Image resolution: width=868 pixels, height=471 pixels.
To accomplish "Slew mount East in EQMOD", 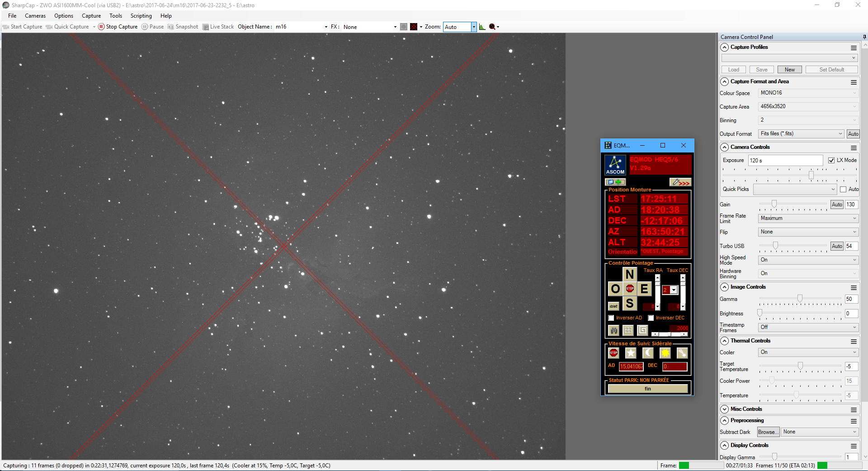I will (x=644, y=289).
